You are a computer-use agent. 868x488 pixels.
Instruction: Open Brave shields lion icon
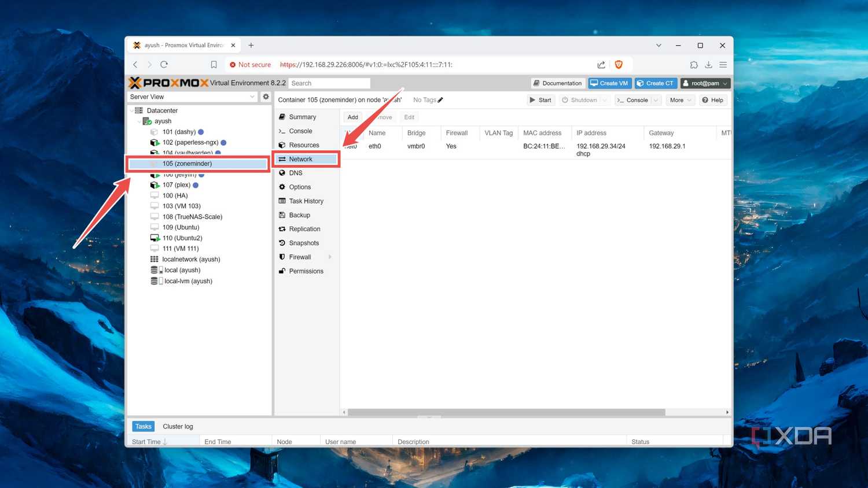pyautogui.click(x=619, y=65)
